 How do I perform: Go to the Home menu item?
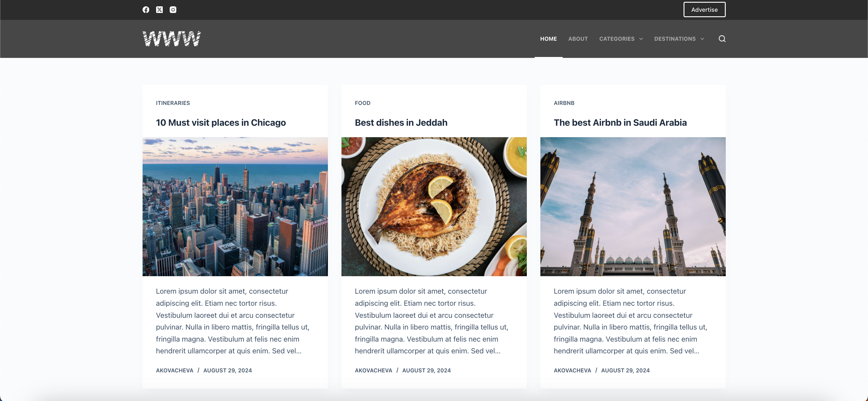pyautogui.click(x=548, y=39)
